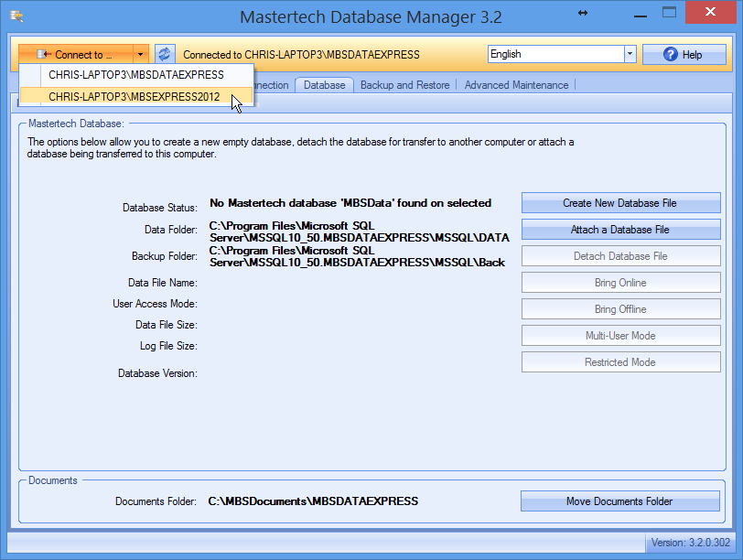Click the Version: 3.2.0.302 status text
This screenshot has width=743, height=560.
coord(691,543)
